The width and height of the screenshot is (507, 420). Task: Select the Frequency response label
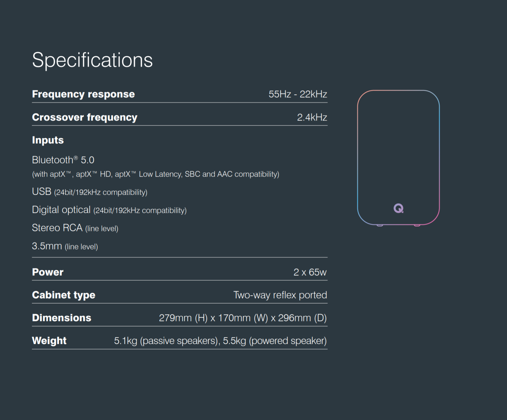(x=83, y=94)
